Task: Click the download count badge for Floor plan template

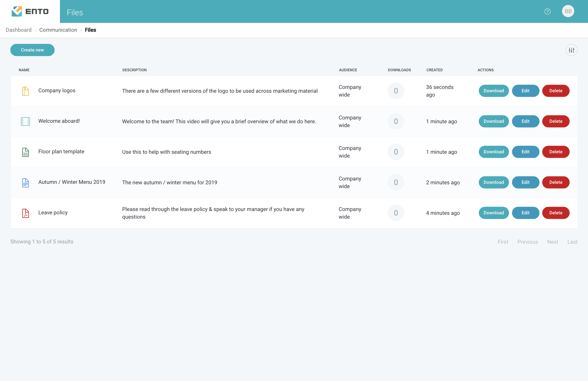Action: [396, 152]
